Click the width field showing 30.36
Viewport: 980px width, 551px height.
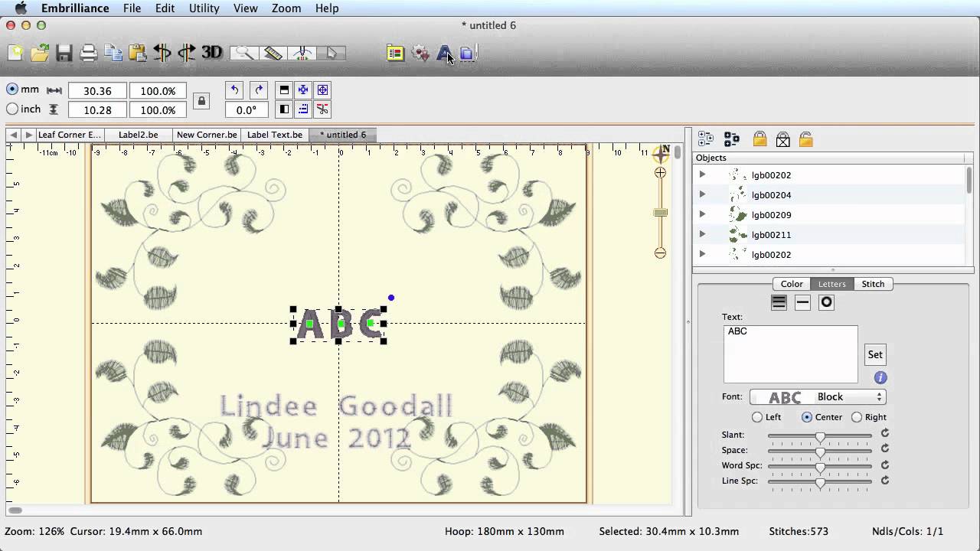tap(98, 90)
